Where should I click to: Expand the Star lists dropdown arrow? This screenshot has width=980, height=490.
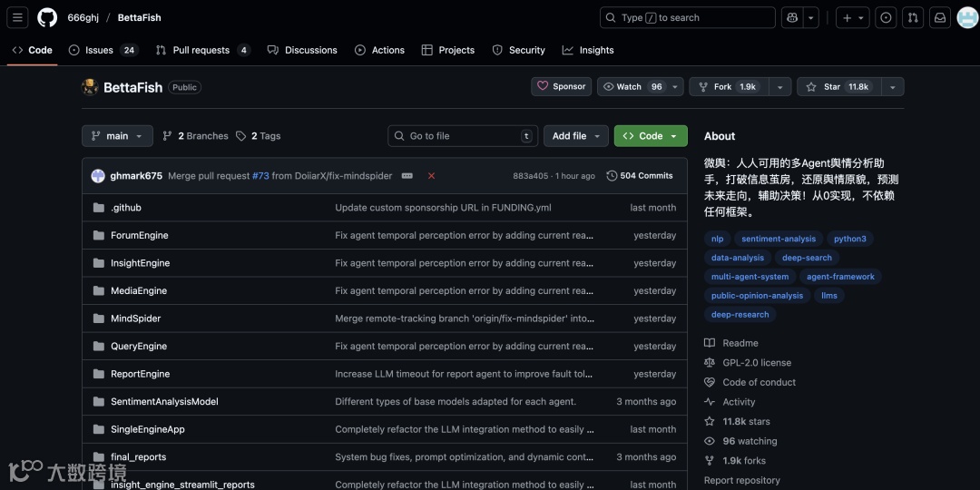tap(893, 87)
